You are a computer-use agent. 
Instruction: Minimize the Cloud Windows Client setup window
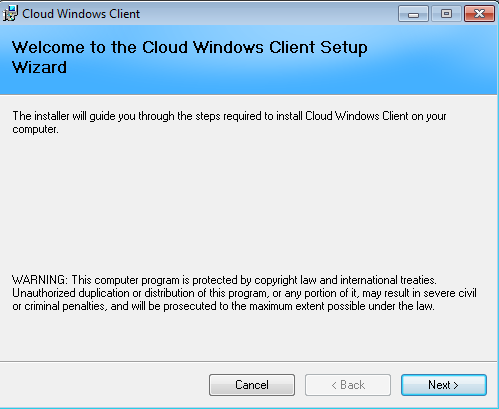pyautogui.click(x=413, y=14)
